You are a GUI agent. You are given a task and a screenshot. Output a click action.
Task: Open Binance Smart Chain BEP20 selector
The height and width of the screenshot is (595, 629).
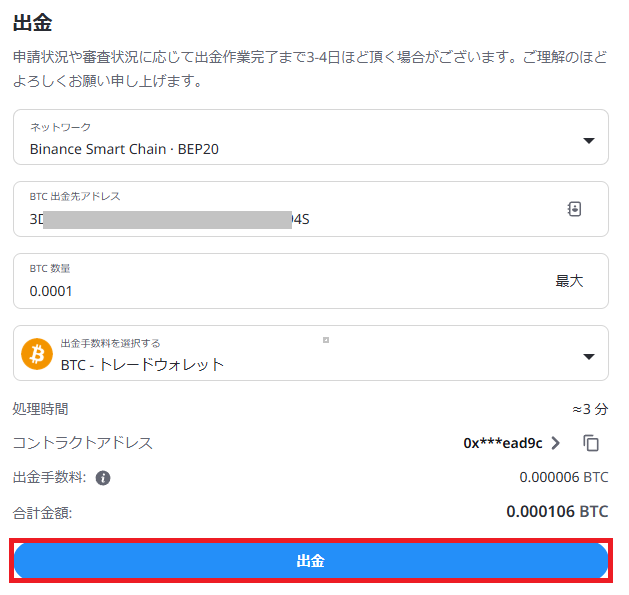click(x=311, y=137)
